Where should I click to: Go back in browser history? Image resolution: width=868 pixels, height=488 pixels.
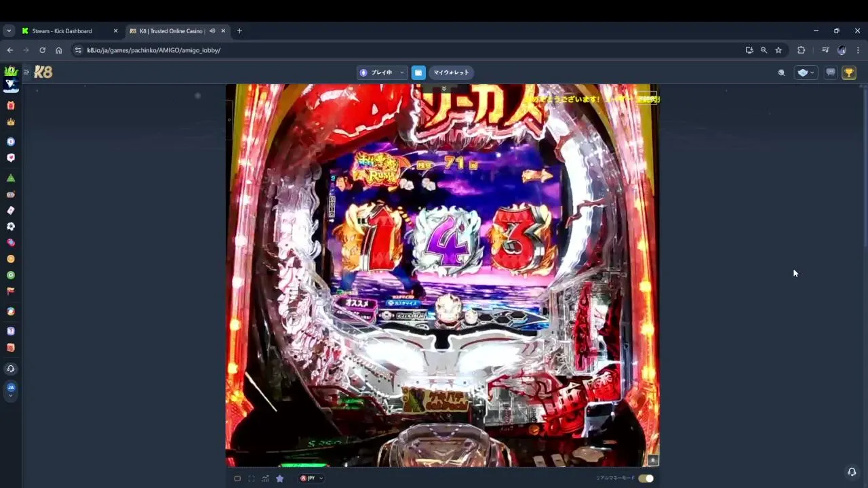tap(9, 50)
